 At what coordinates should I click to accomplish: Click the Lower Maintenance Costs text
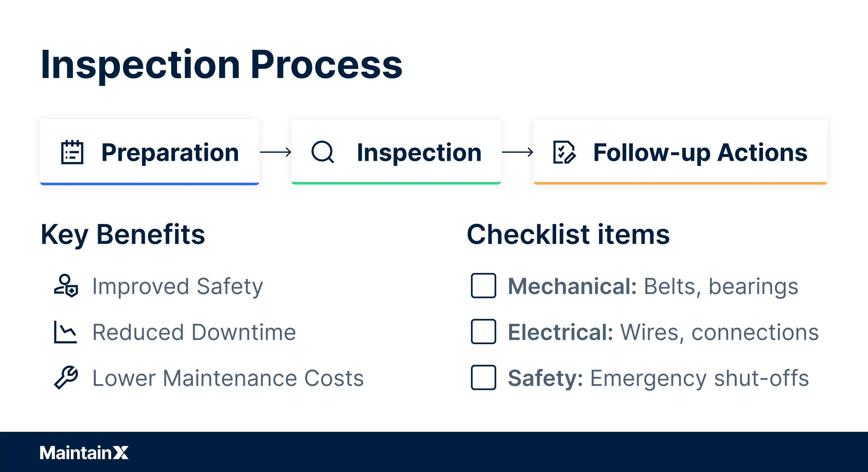228,378
